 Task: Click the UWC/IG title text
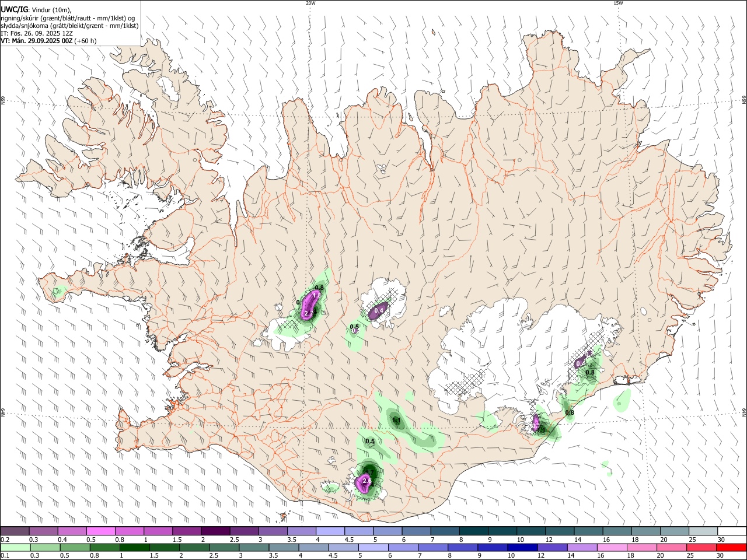[13, 10]
